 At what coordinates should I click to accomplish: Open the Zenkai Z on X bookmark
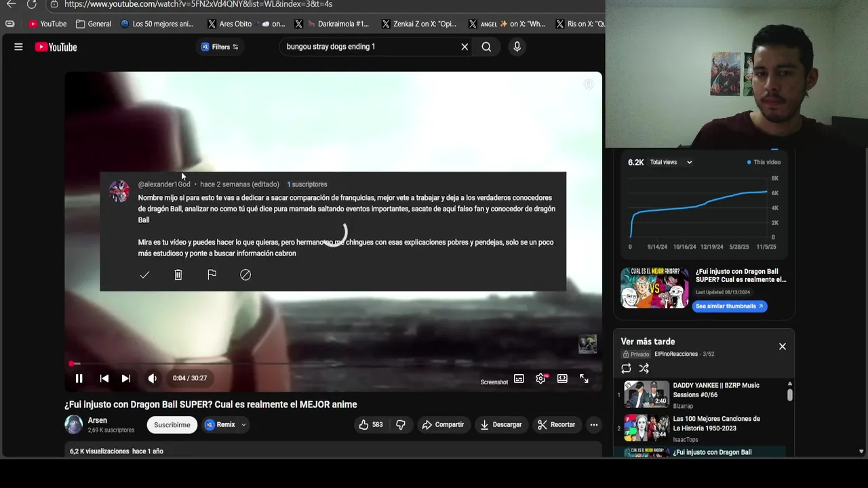(419, 24)
